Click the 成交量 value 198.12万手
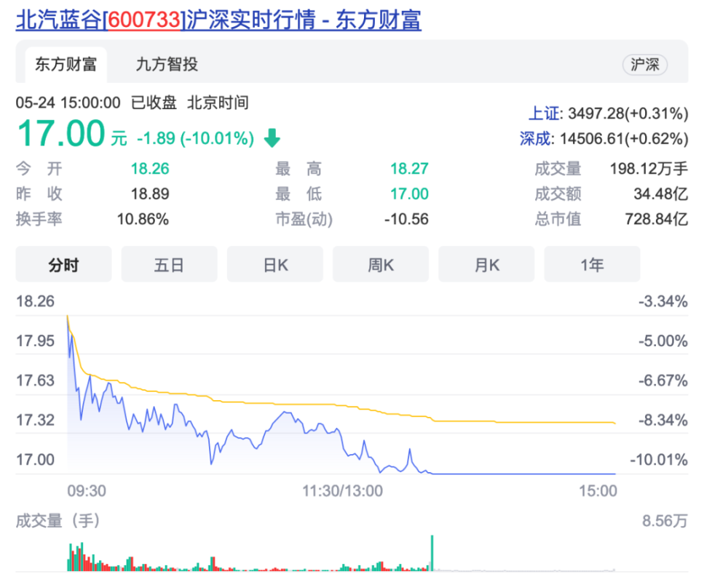 [649, 169]
